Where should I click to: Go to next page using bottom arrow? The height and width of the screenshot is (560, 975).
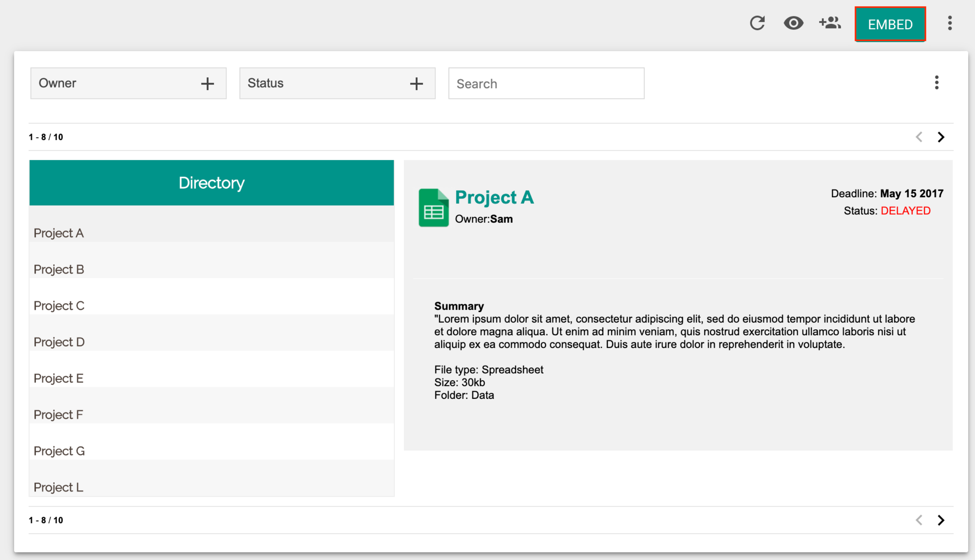pos(941,520)
